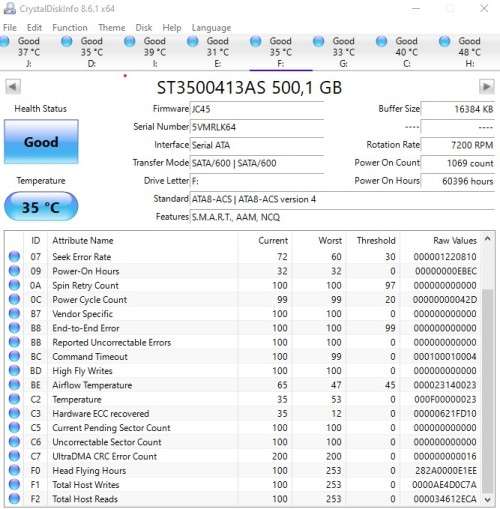This screenshot has width=500, height=509.
Task: Click the attribute list scroll up arrow
Action: tap(487, 239)
